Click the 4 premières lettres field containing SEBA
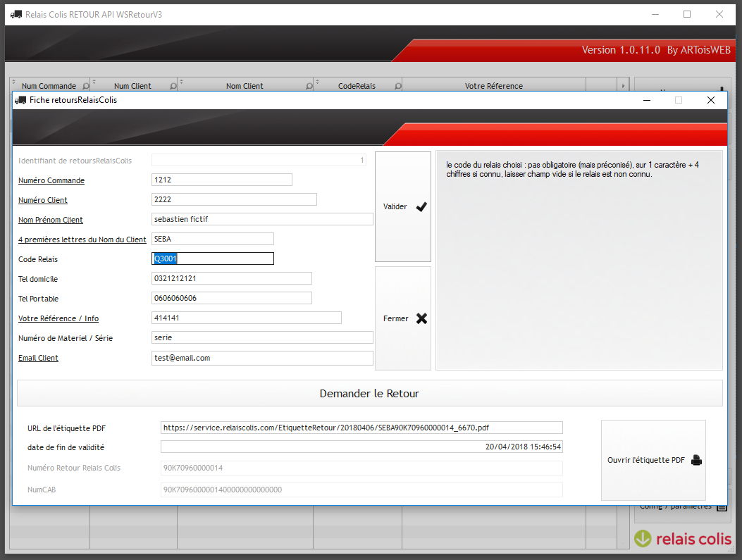The height and width of the screenshot is (560, 742). [213, 239]
